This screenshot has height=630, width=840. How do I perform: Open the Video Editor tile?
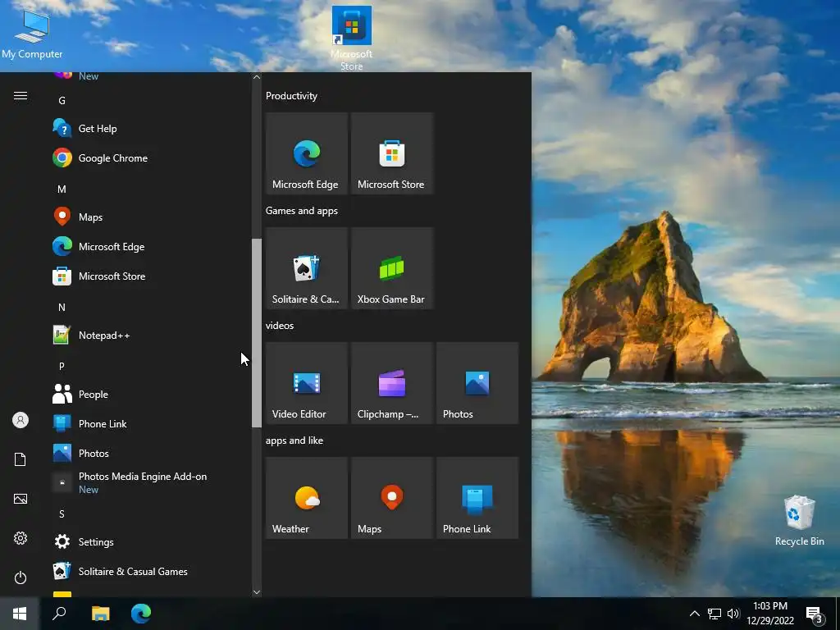307,383
